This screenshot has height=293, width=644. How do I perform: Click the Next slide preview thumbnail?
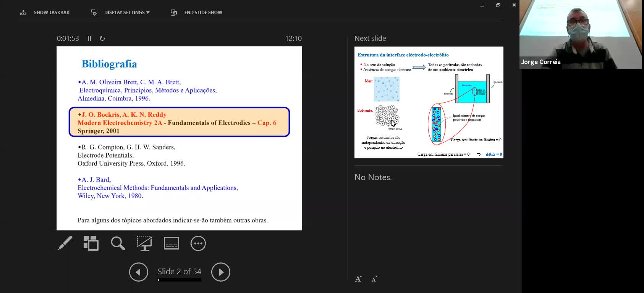coord(429,102)
